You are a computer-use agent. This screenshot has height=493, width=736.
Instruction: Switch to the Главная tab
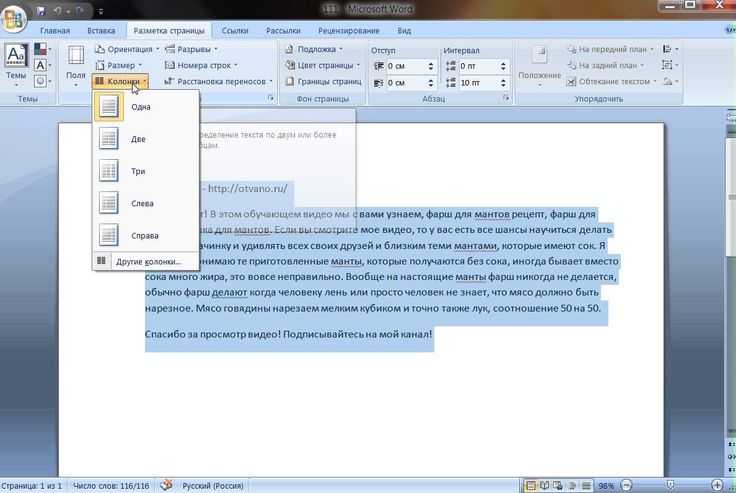[55, 31]
